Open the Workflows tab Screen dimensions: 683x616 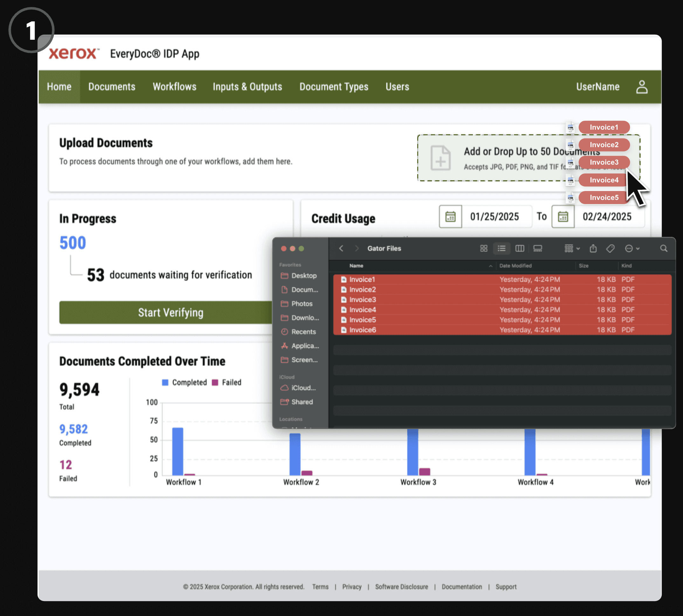pyautogui.click(x=174, y=87)
